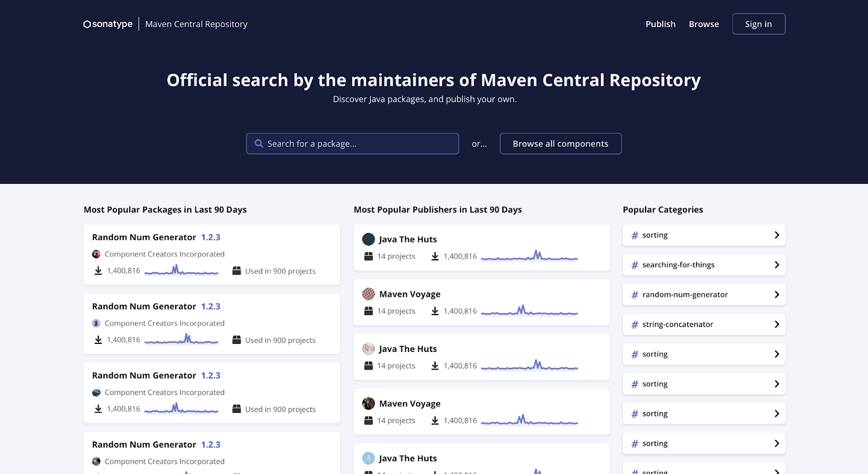Click download sparkline on first package card

pos(181,270)
